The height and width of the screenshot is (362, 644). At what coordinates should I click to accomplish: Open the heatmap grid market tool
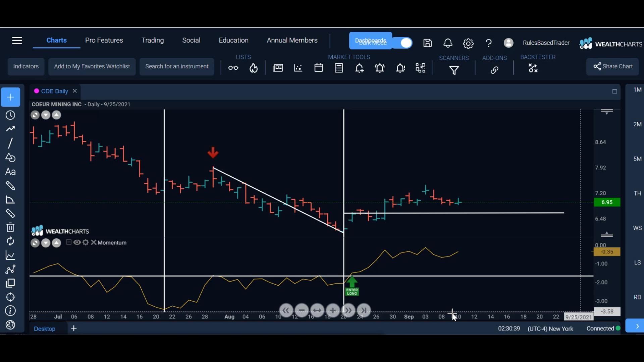[420, 68]
